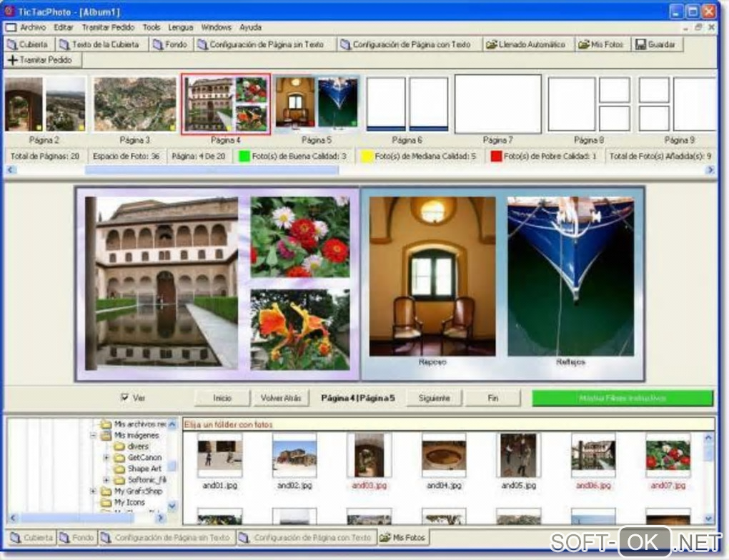Switch to bottom Mis Fotos tab
The width and height of the screenshot is (729, 560).
pos(403,538)
